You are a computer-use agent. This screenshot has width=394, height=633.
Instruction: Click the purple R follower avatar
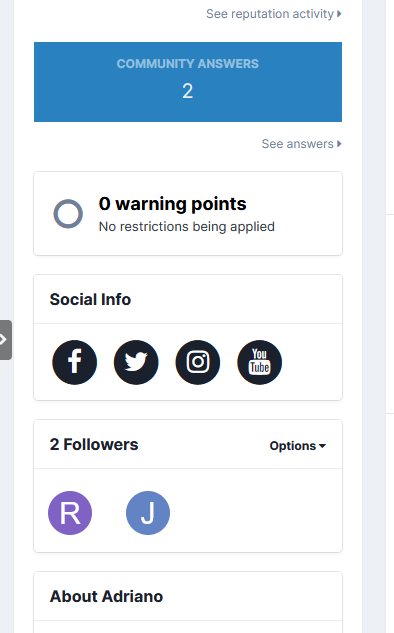[x=70, y=513]
